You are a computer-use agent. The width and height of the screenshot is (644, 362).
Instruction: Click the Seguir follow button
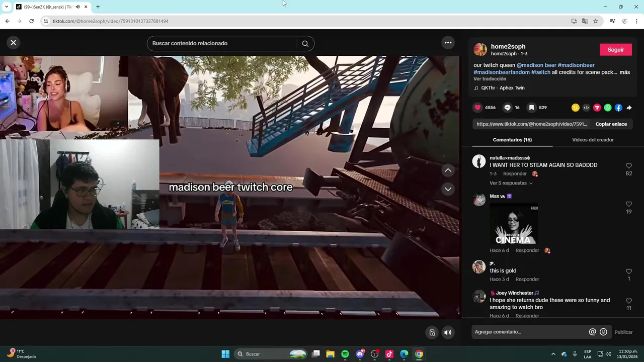(615, 50)
